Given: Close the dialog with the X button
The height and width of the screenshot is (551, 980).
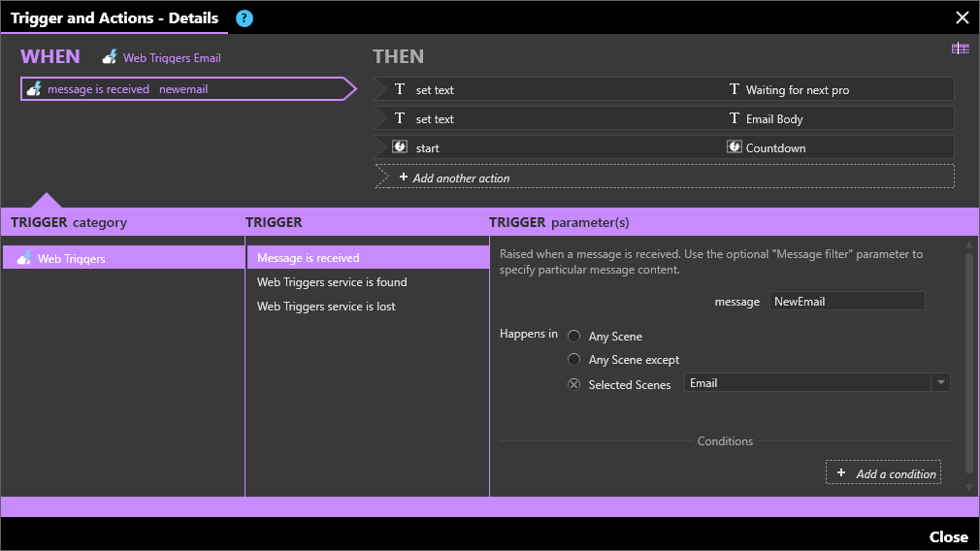Looking at the screenshot, I should pyautogui.click(x=963, y=17).
